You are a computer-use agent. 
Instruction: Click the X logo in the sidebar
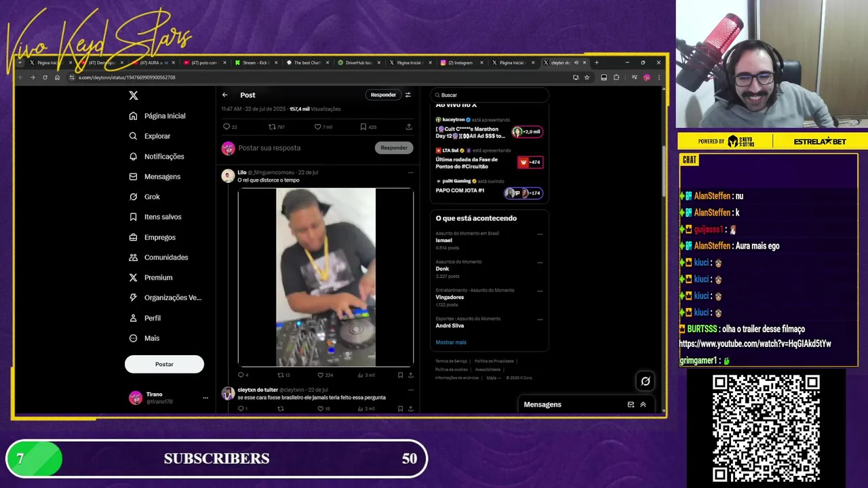pos(134,96)
